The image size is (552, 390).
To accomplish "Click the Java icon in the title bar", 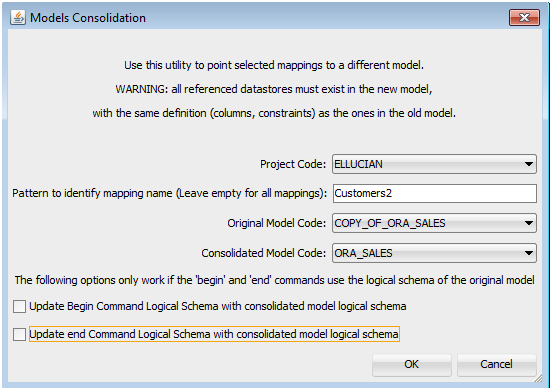I will pos(18,17).
